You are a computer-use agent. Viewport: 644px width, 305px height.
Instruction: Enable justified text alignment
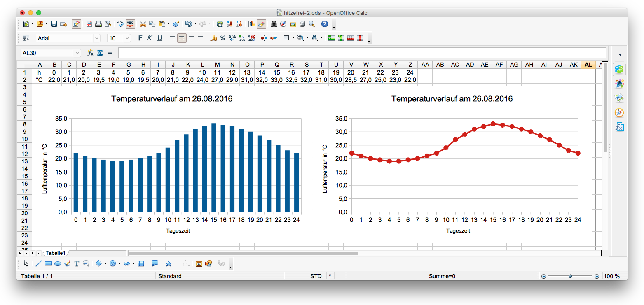point(201,38)
